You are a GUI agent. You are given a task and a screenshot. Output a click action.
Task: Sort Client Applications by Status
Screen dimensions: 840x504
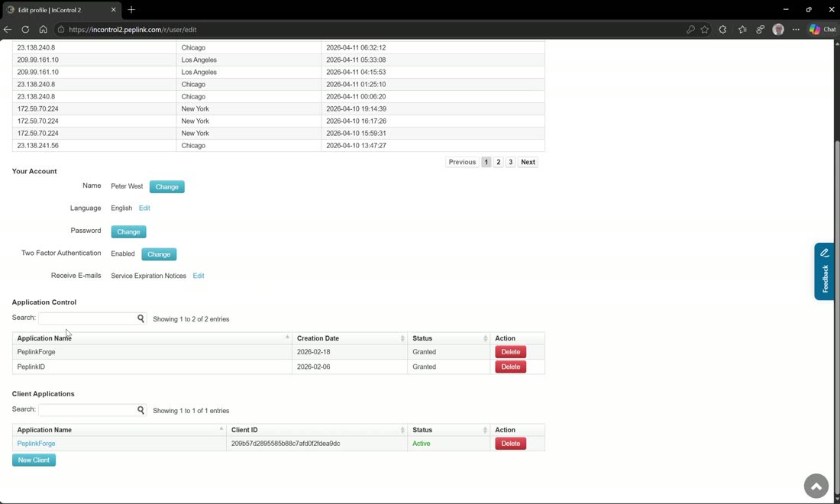[x=449, y=430]
